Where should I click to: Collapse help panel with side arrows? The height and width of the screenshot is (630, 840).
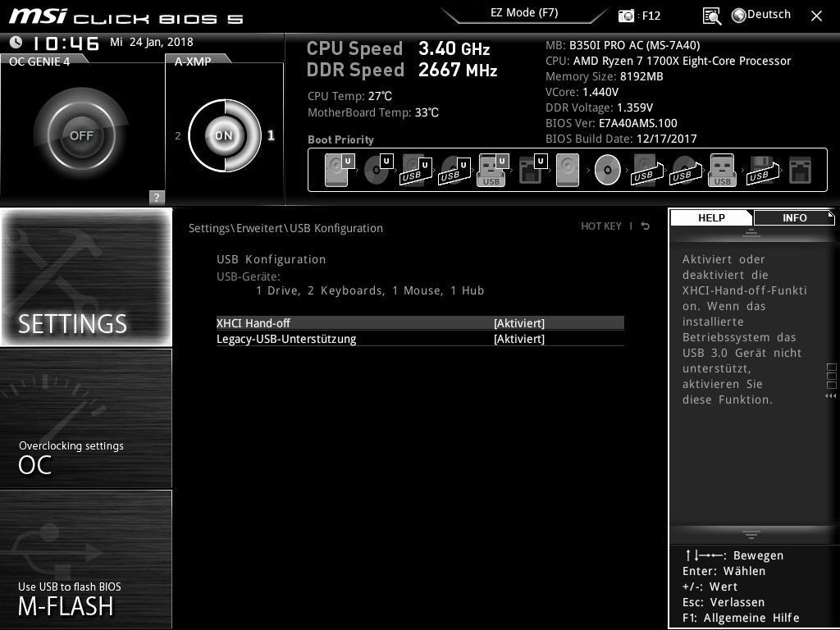coord(830,396)
